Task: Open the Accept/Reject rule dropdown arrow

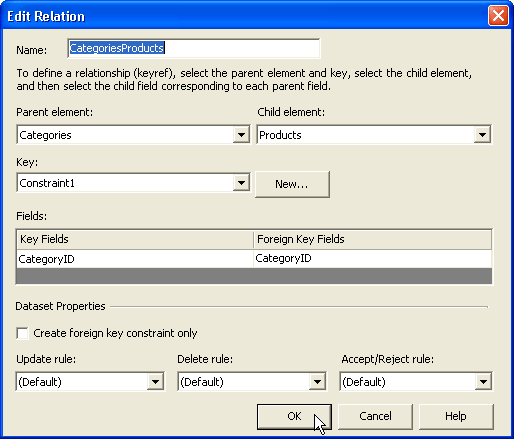Action: pos(483,382)
